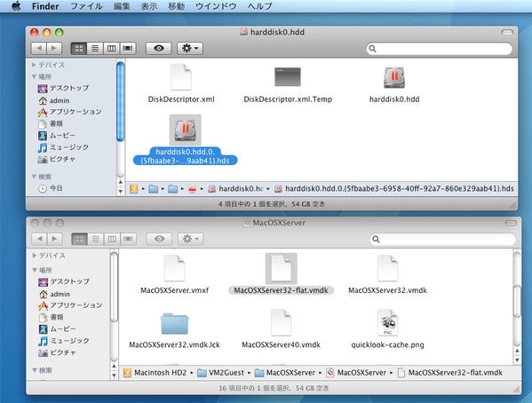
Task: Expand デバイス section in harddisk0.hdd sidebar
Action: point(34,65)
